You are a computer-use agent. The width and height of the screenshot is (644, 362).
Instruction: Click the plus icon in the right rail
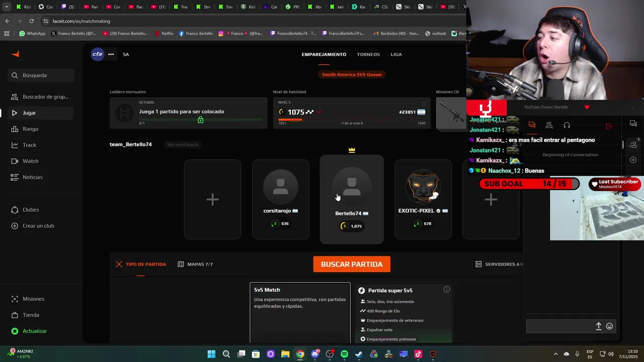[633, 160]
